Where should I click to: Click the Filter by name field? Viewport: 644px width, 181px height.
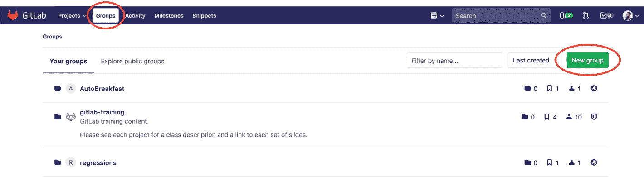pos(454,60)
